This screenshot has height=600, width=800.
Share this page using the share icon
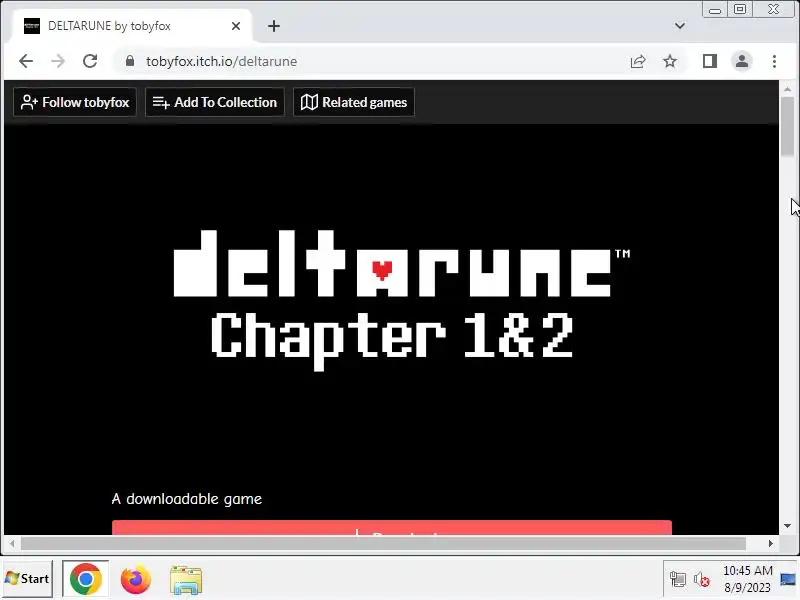638,61
